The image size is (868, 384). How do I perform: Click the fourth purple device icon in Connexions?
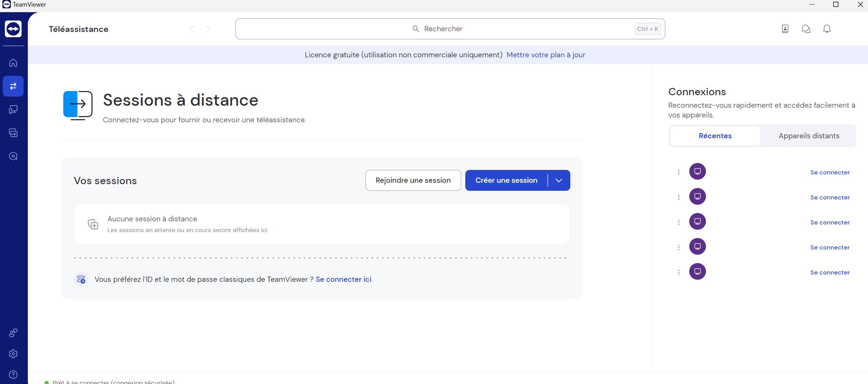tap(698, 246)
